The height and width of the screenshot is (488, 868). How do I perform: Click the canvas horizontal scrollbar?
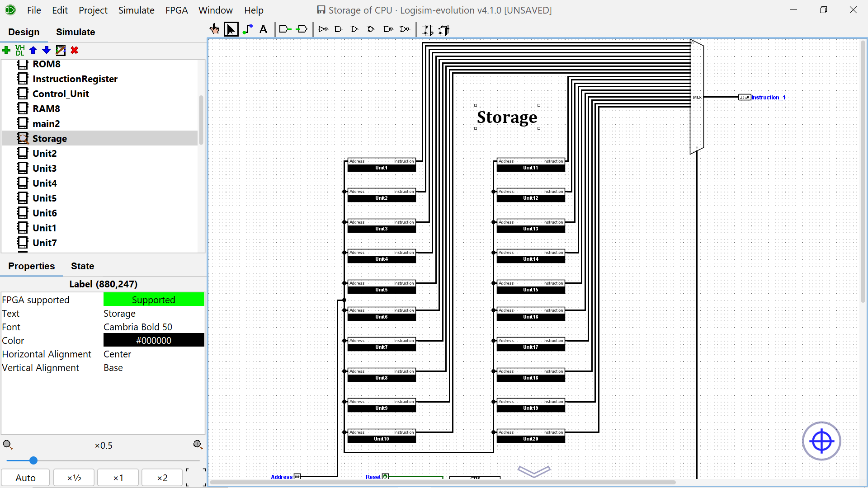[x=443, y=482]
